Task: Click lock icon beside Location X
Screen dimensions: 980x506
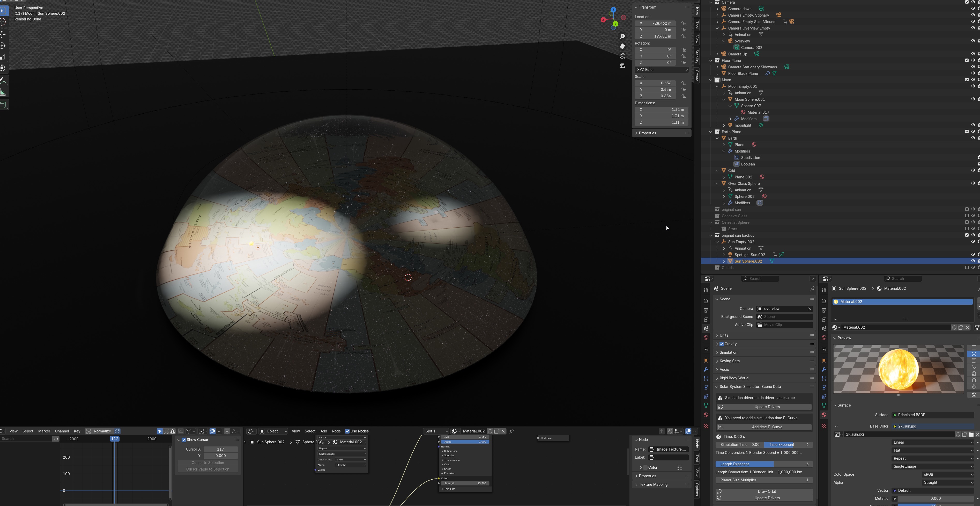Action: click(x=684, y=23)
